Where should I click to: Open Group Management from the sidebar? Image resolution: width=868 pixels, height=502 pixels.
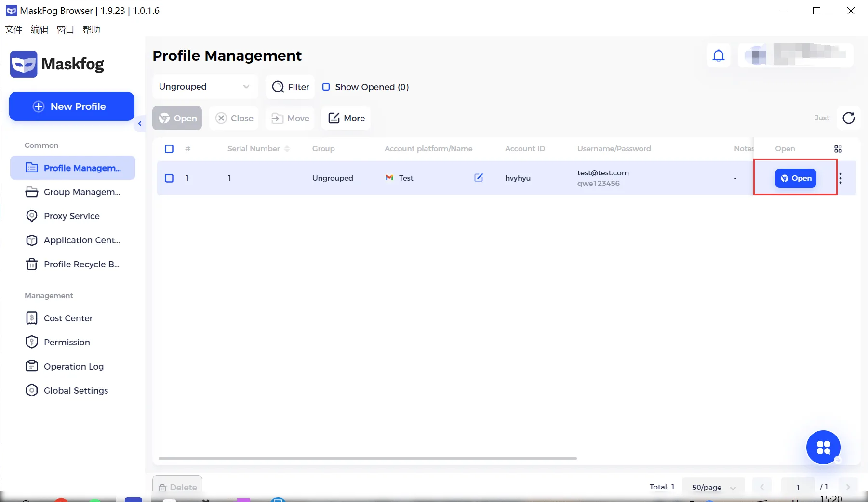point(73,192)
